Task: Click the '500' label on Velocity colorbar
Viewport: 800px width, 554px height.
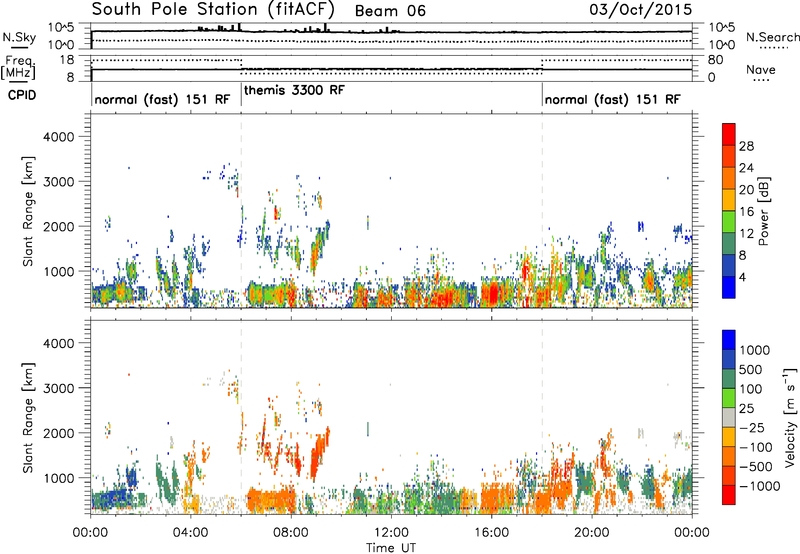Action: (751, 369)
